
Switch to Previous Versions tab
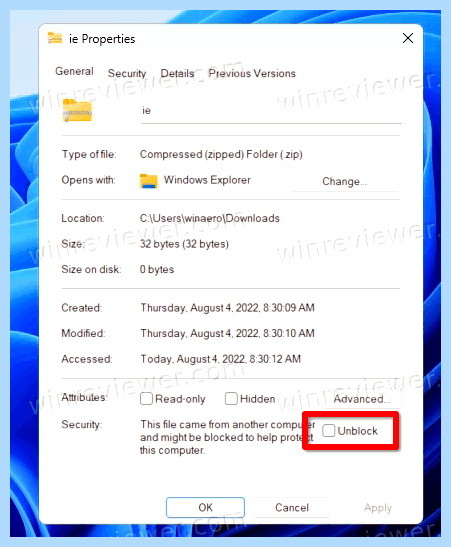[x=252, y=74]
